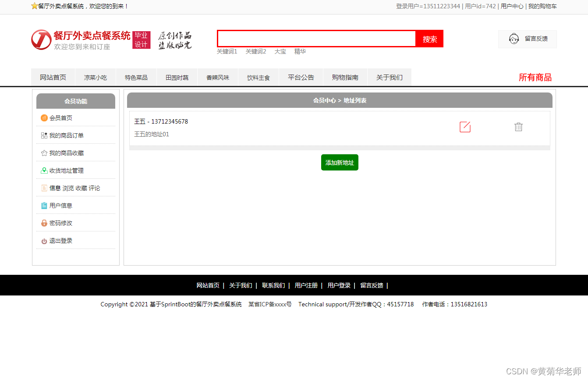Select the 关键词1 suggested keyword

pyautogui.click(x=227, y=51)
